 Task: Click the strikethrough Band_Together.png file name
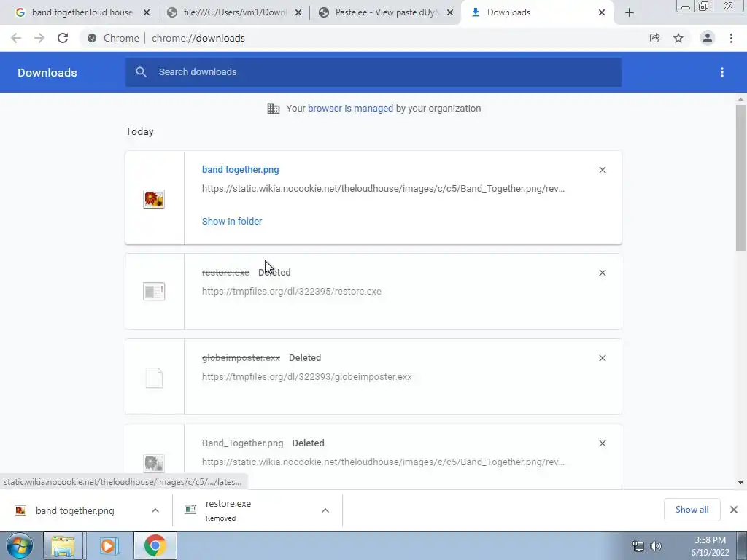[242, 443]
